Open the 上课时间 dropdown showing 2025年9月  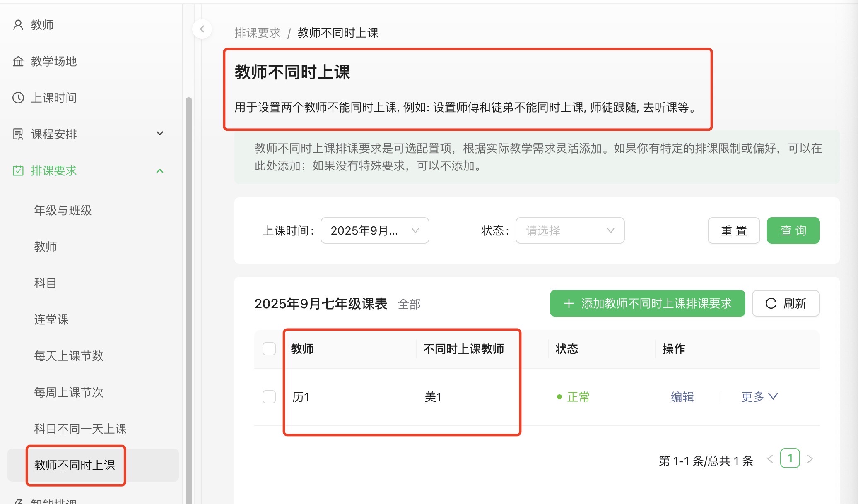click(374, 230)
